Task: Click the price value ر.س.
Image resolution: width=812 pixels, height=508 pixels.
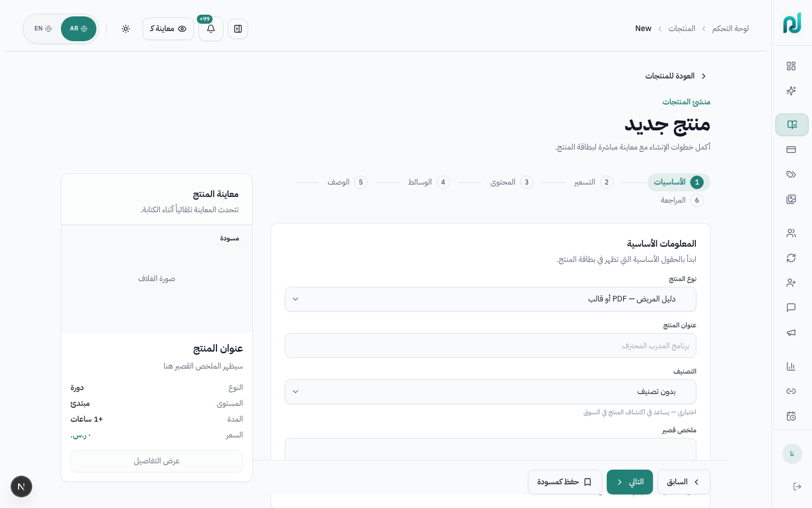Action: [81, 435]
